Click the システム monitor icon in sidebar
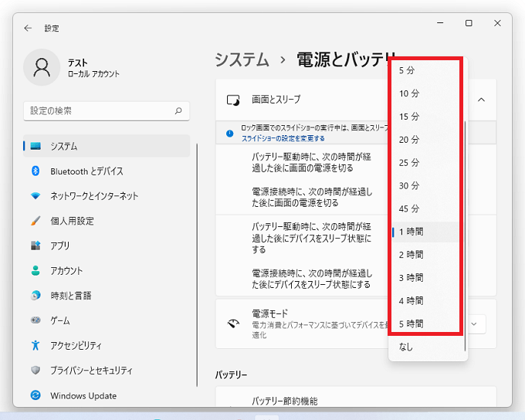525x420 pixels. (x=36, y=146)
